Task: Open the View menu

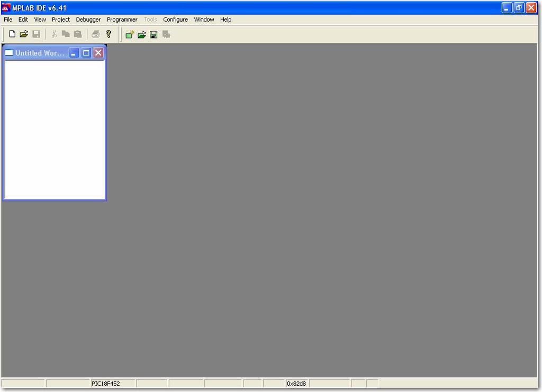Action: [40, 20]
